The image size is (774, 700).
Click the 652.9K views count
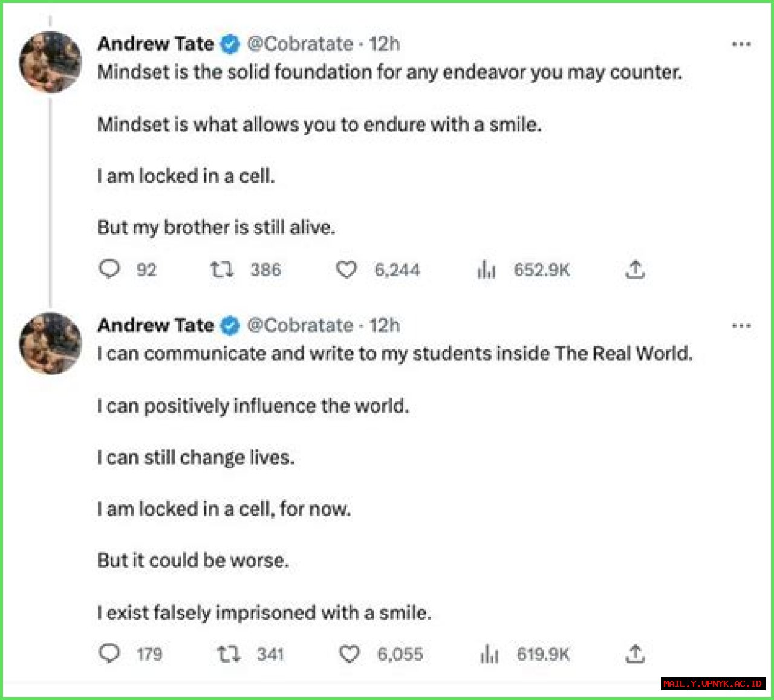pos(542,270)
